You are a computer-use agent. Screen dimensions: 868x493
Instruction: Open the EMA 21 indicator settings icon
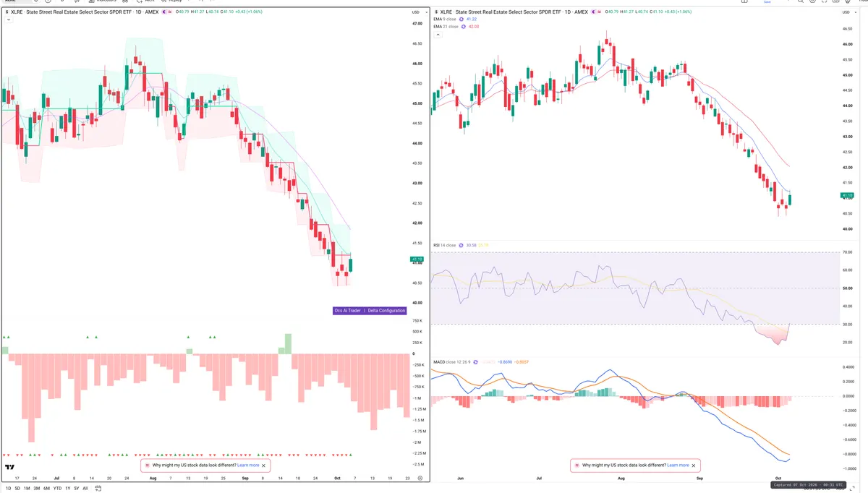pos(464,27)
